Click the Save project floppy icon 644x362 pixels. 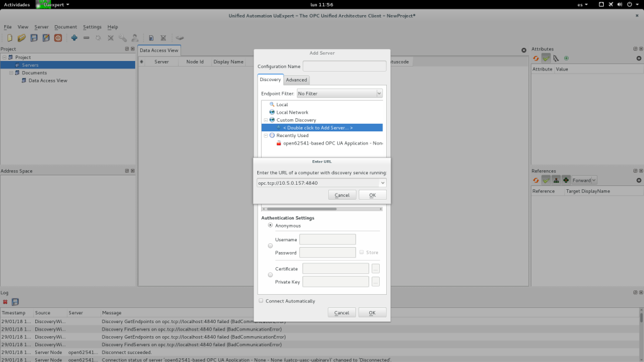pos(34,38)
